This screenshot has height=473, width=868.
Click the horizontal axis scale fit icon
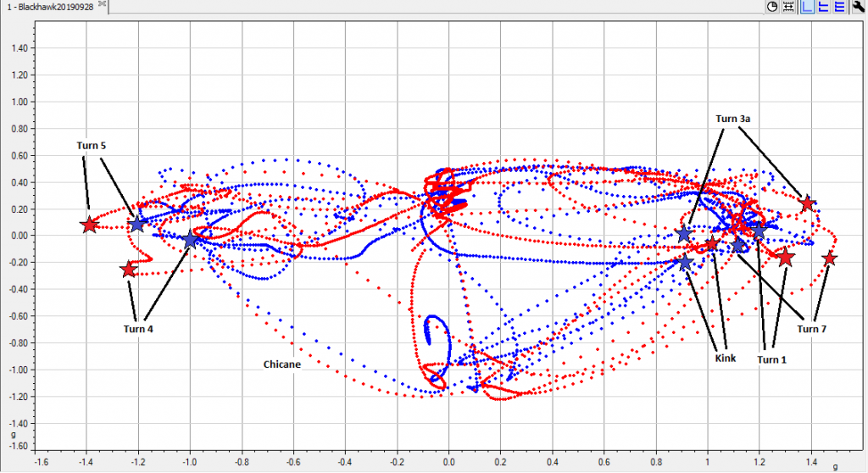(788, 7)
